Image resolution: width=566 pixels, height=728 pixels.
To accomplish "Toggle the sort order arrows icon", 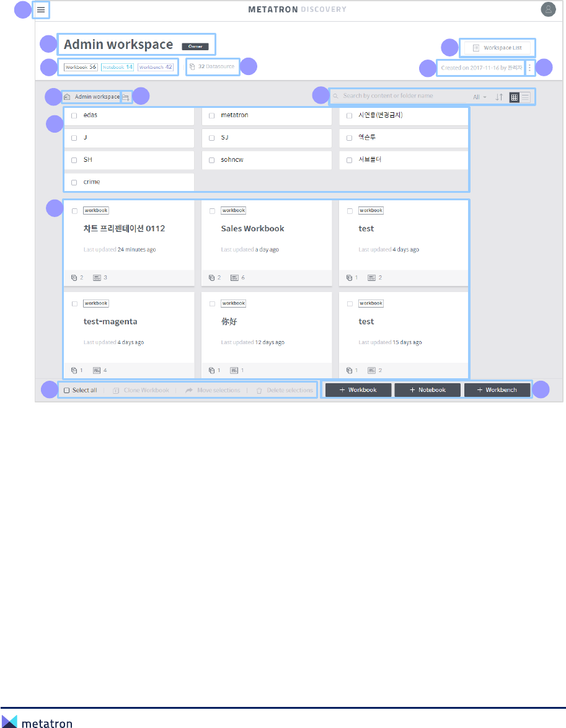I will point(499,97).
